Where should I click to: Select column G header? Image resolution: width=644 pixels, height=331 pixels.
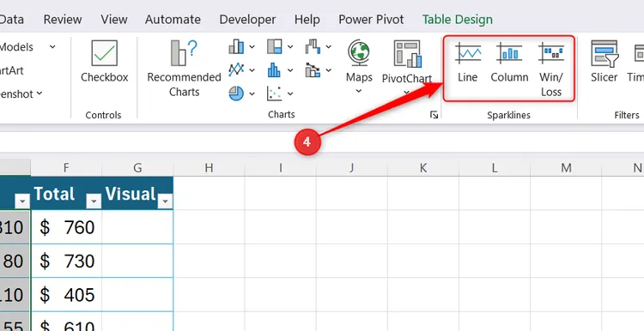click(137, 168)
